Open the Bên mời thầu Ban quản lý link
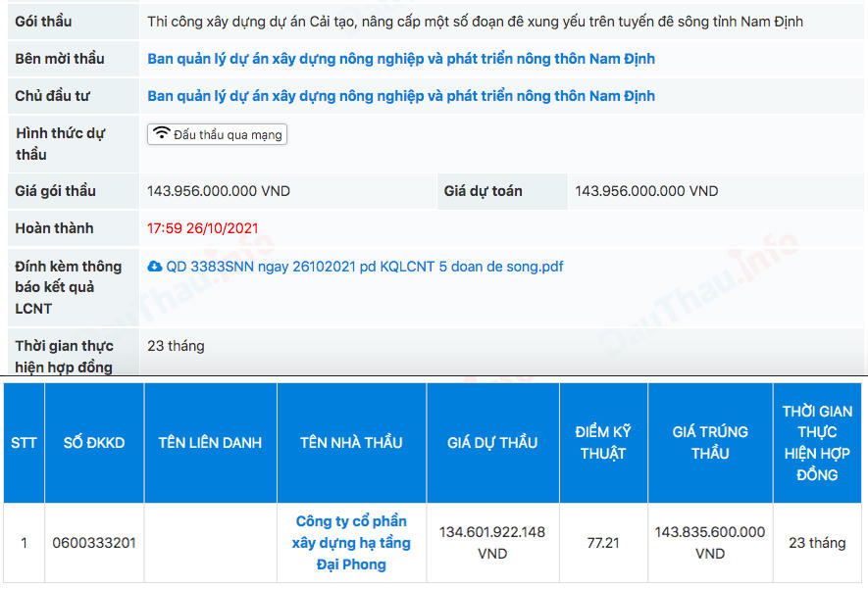The height and width of the screenshot is (589, 868). coord(401,59)
